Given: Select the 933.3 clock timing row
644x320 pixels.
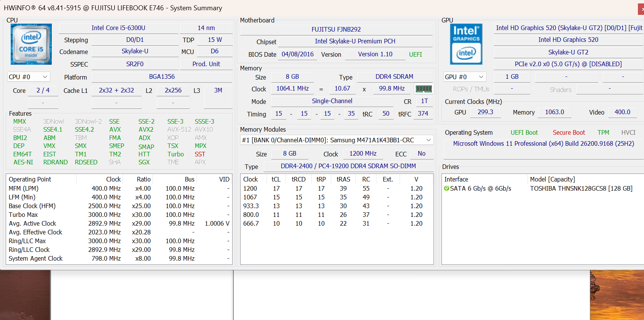Looking at the screenshot, I should (337, 206).
